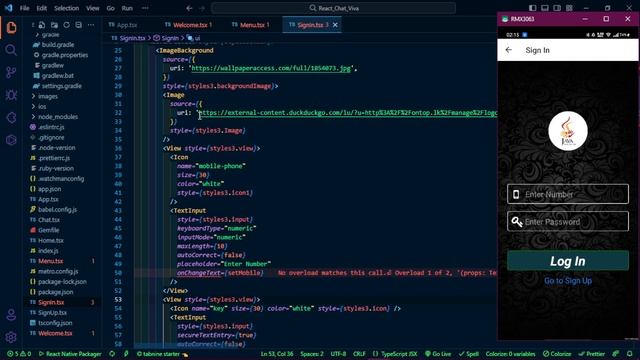The width and height of the screenshot is (640, 360).
Task: Click Go Live in status bar
Action: tap(438, 354)
